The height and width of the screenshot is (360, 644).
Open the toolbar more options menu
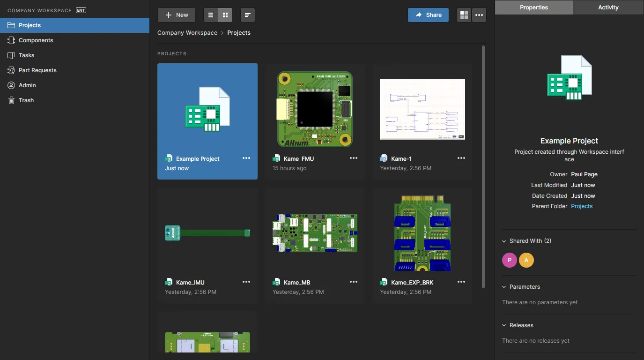pos(479,15)
